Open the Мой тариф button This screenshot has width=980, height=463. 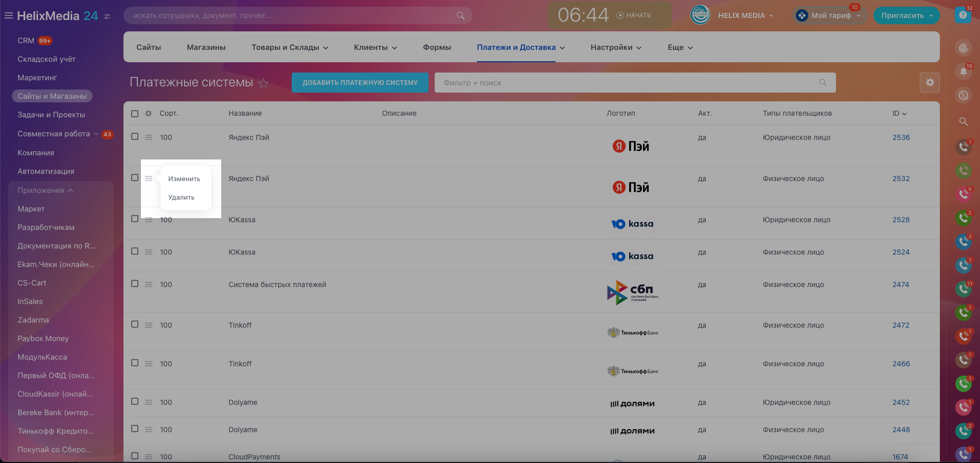[830, 15]
